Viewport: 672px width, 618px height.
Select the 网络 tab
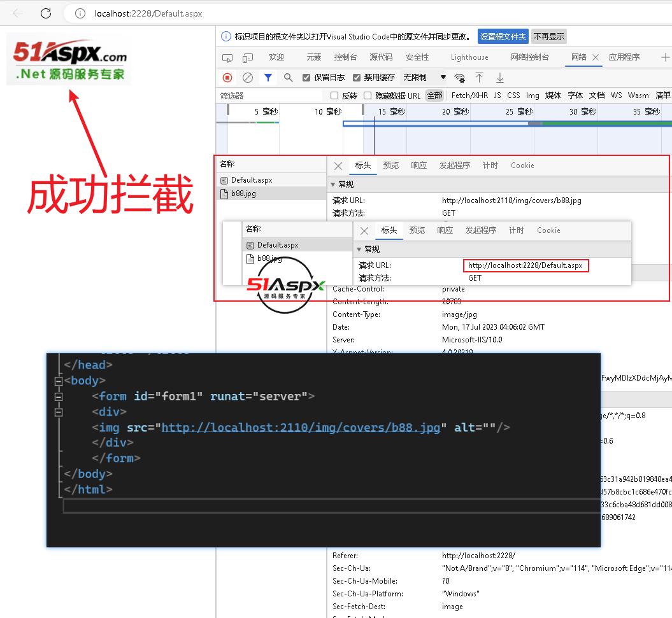[x=578, y=57]
